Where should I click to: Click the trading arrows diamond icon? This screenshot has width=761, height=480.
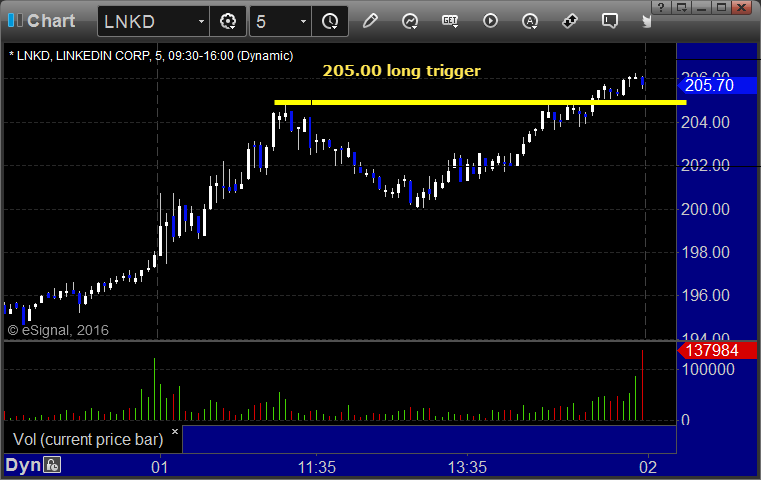[x=570, y=21]
